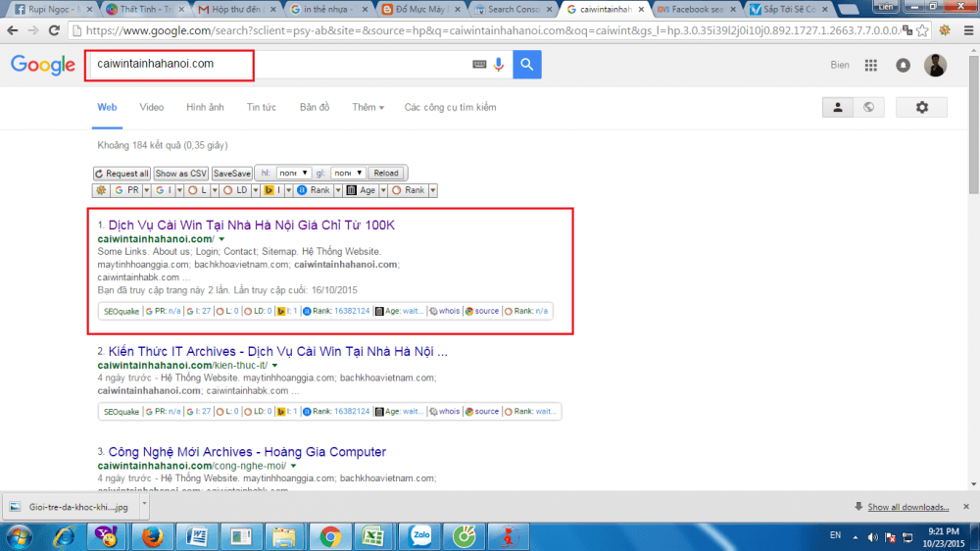Viewport: 980px width, 551px height.
Task: Open the hl language dropdown
Action: pos(293,174)
